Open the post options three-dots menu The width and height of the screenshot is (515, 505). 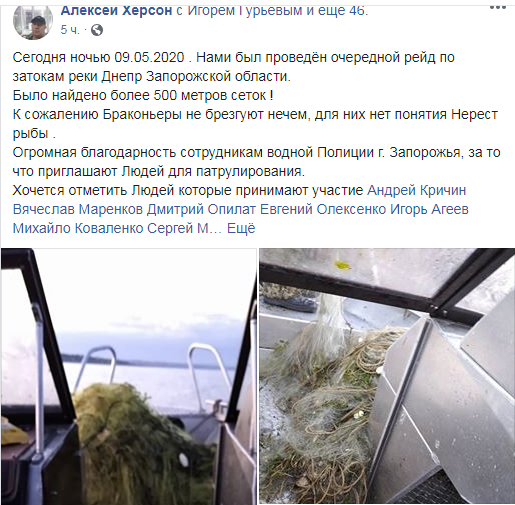pos(498,8)
